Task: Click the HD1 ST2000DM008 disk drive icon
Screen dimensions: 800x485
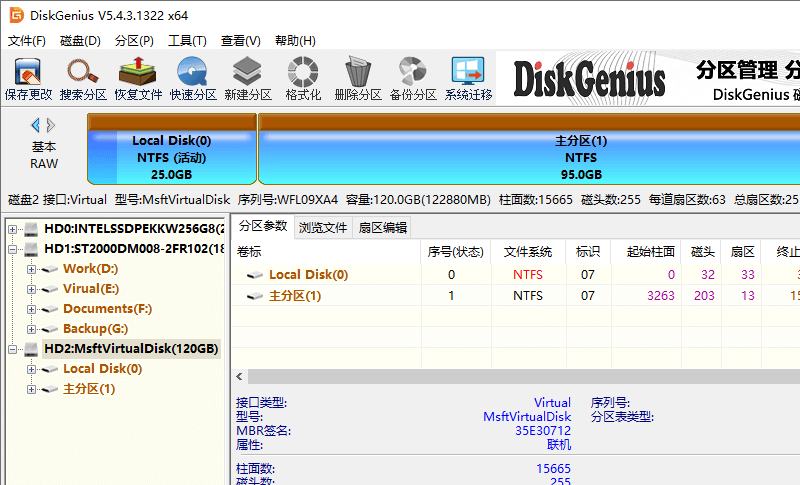Action: coord(31,249)
